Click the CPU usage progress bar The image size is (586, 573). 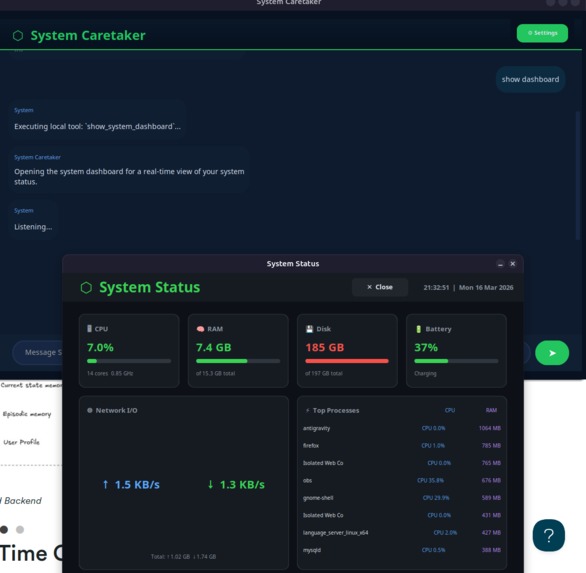[129, 361]
